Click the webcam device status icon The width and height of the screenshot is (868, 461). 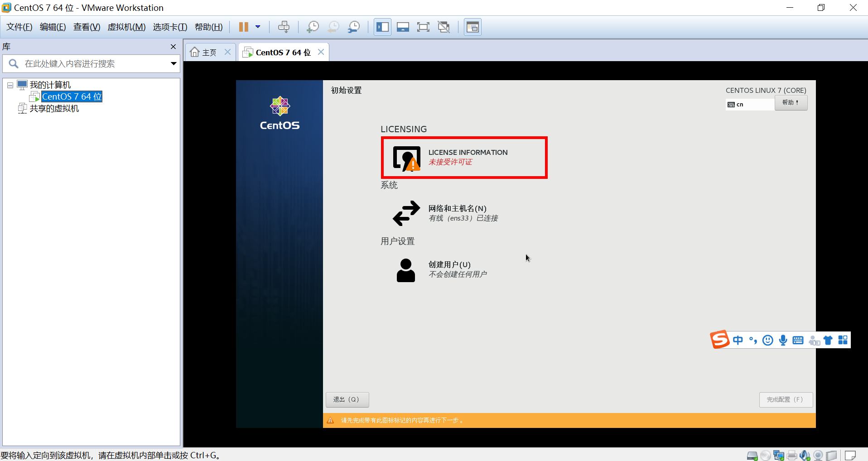point(818,456)
